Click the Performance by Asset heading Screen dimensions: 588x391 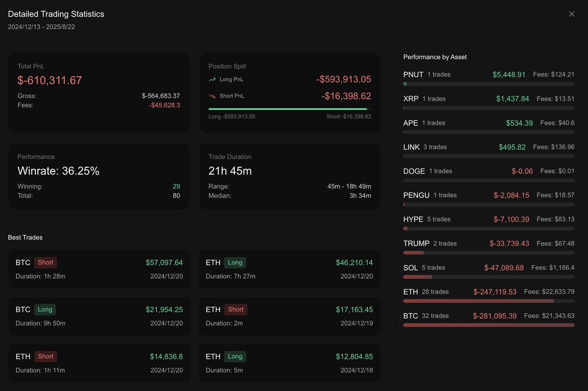click(435, 57)
